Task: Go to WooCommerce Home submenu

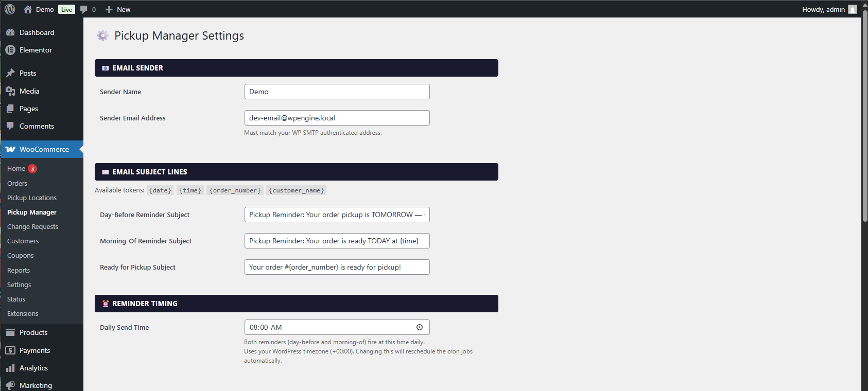Action: pos(16,168)
